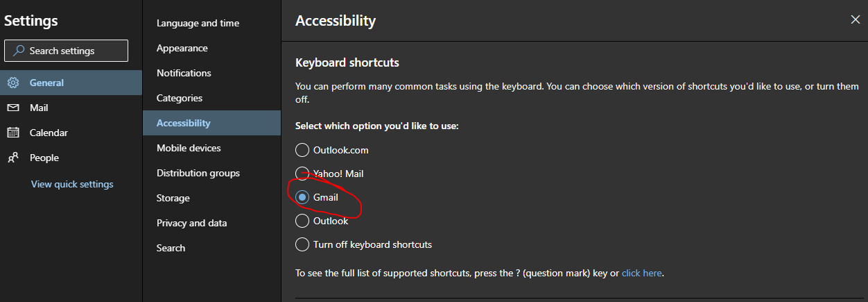Select the Outlook.com shortcuts radio button
868x302 pixels.
(x=302, y=150)
